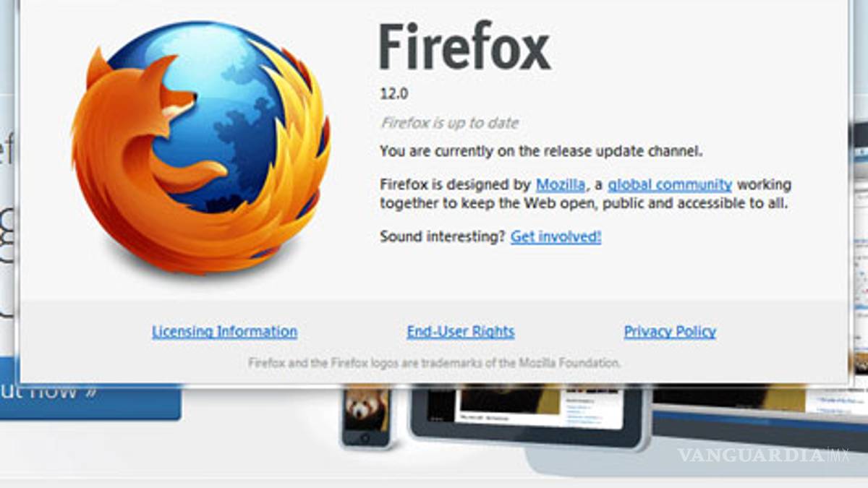Click the laptop image in background page
The width and height of the screenshot is (868, 488).
pyautogui.click(x=759, y=416)
